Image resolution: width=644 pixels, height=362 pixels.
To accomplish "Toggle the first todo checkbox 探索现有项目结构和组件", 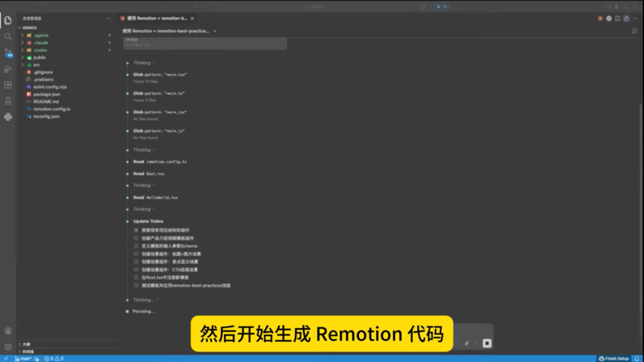I will click(136, 230).
